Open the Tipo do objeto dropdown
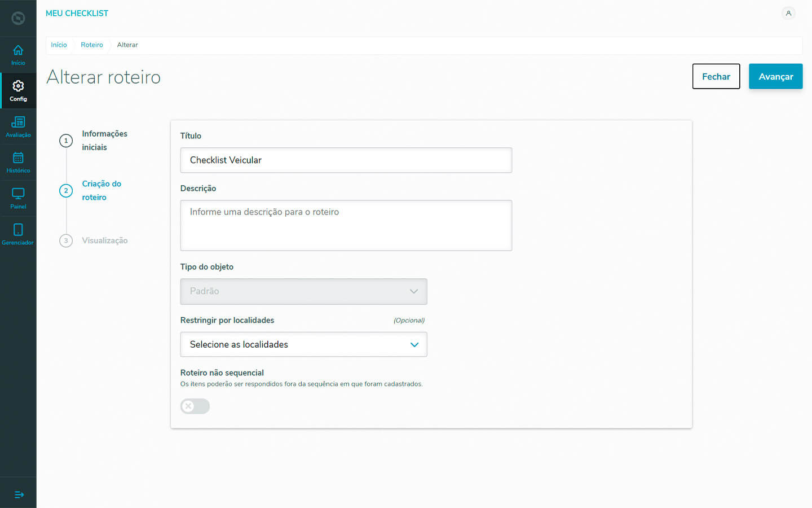The height and width of the screenshot is (508, 812). click(303, 291)
